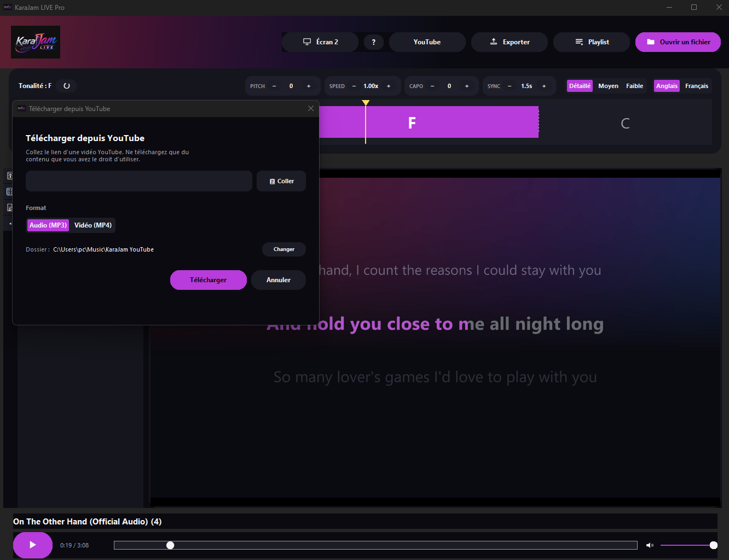Viewport: 729px width, 560px height.
Task: Click Changer to change download folder
Action: click(x=284, y=249)
